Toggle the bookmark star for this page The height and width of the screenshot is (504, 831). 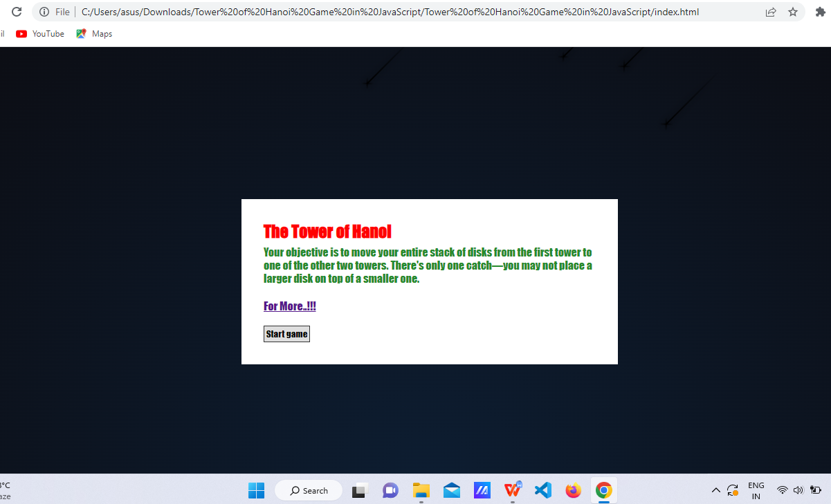793,12
